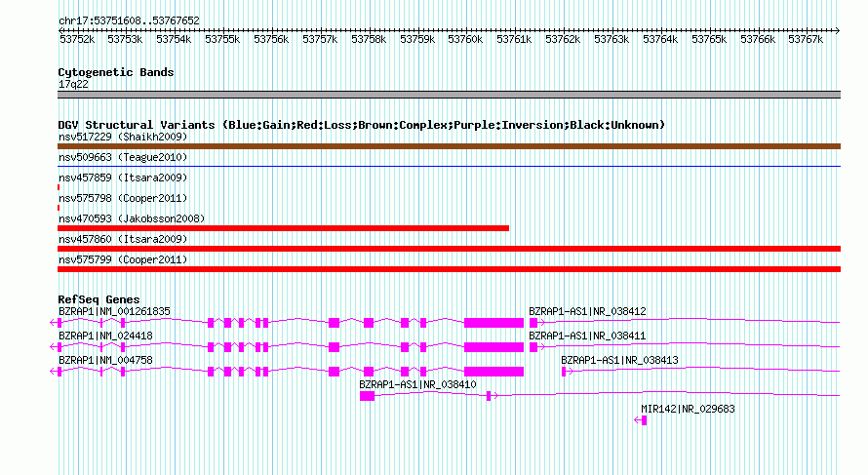Open the nsv457860 (Itsara2009) variant label

pyautogui.click(x=123, y=239)
